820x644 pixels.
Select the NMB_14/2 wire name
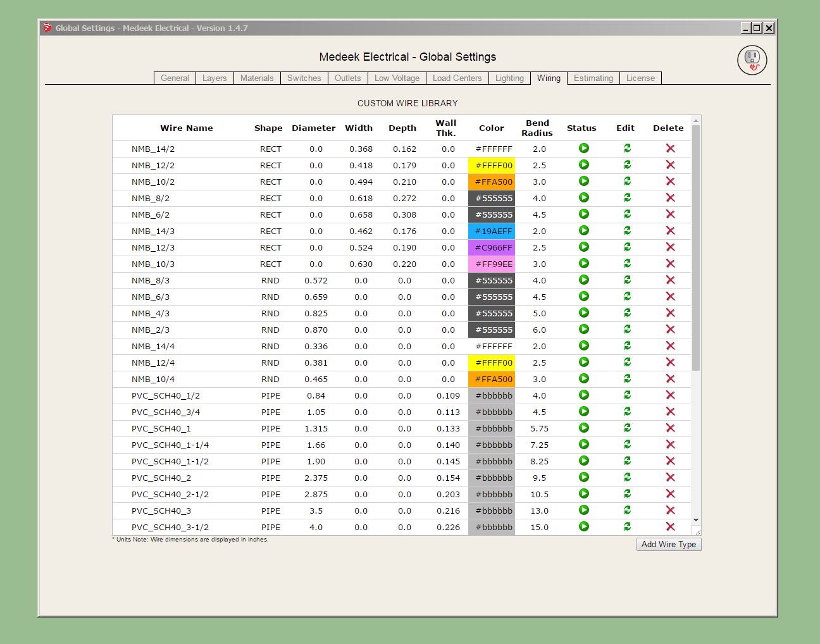click(153, 149)
